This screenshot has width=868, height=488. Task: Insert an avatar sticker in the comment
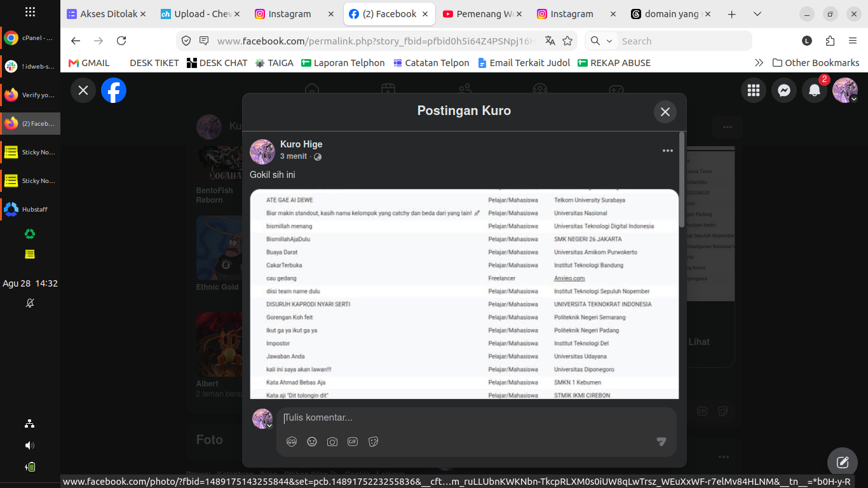292,442
